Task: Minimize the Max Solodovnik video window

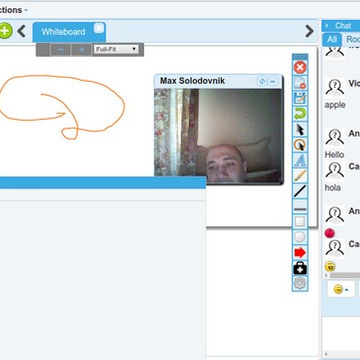Action: (x=273, y=81)
